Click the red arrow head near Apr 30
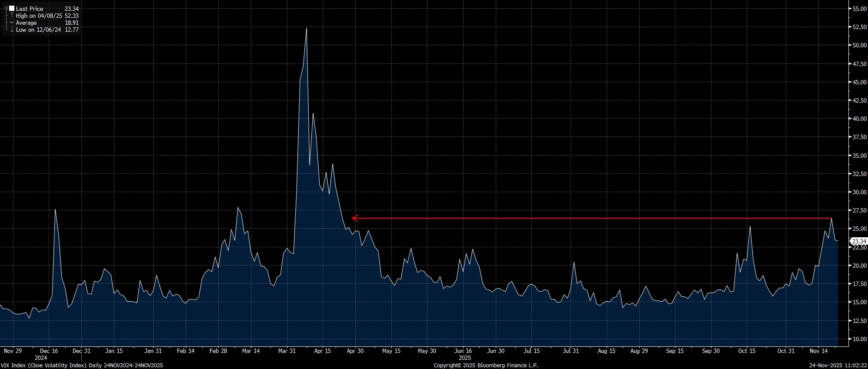 (354, 218)
